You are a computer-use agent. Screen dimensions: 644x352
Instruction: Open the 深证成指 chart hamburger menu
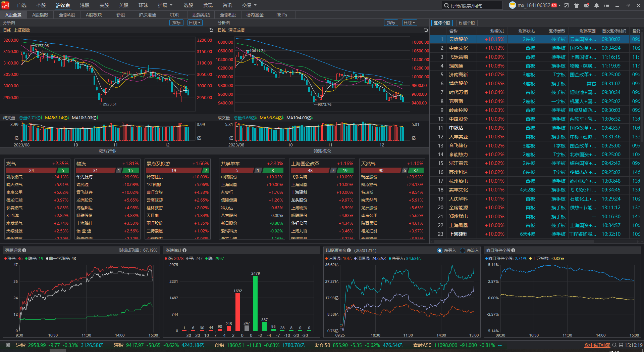[x=424, y=23]
